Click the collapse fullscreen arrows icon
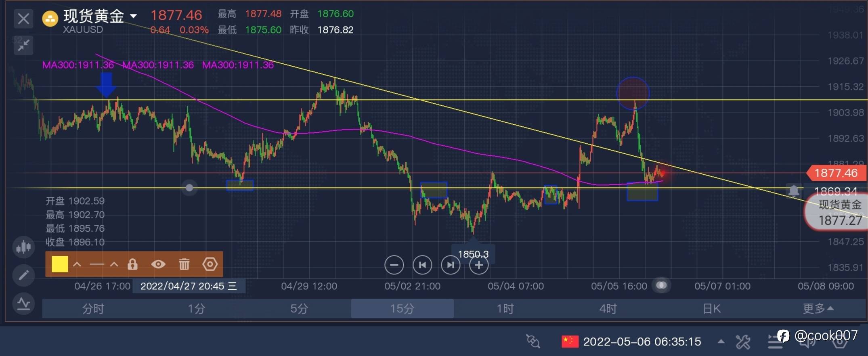Image resolution: width=868 pixels, height=356 pixels. click(x=23, y=45)
